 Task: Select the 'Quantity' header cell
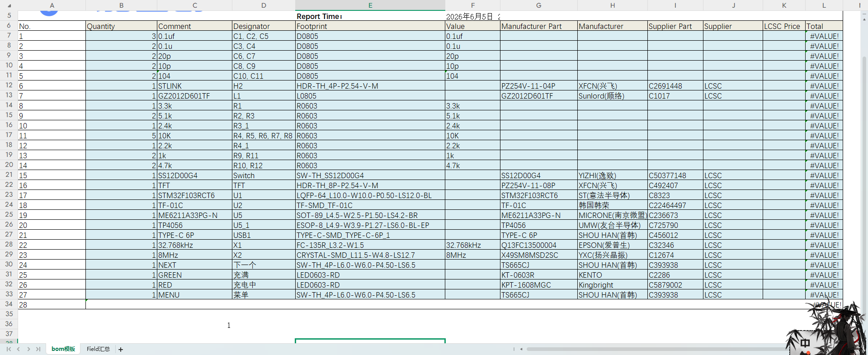click(122, 26)
